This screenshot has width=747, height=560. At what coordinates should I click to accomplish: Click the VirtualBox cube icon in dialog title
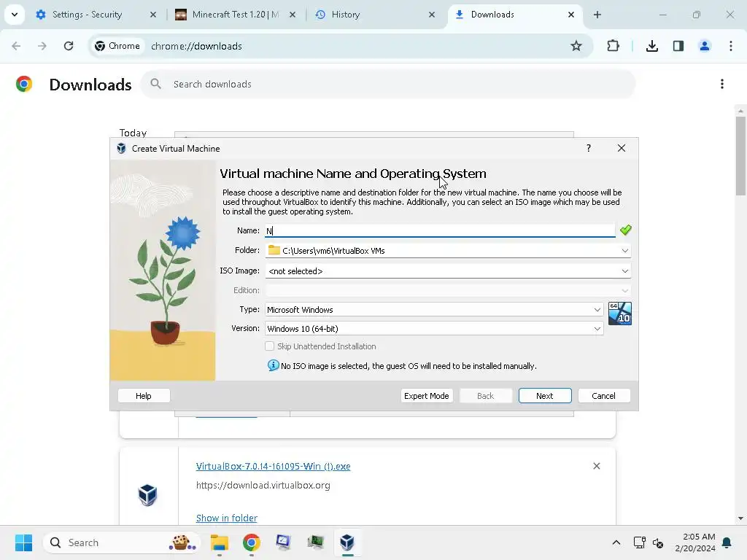pos(122,148)
